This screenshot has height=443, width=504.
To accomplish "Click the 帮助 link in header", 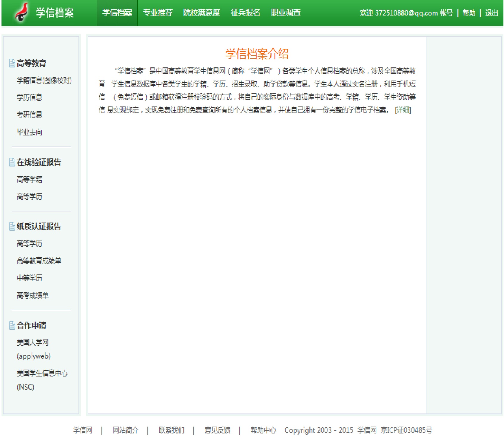I will 469,13.
